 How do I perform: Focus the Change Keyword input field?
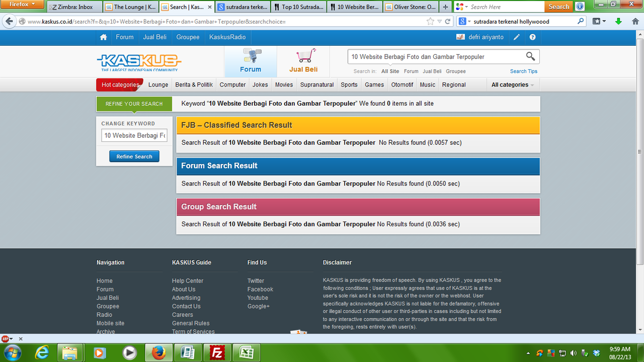[134, 135]
